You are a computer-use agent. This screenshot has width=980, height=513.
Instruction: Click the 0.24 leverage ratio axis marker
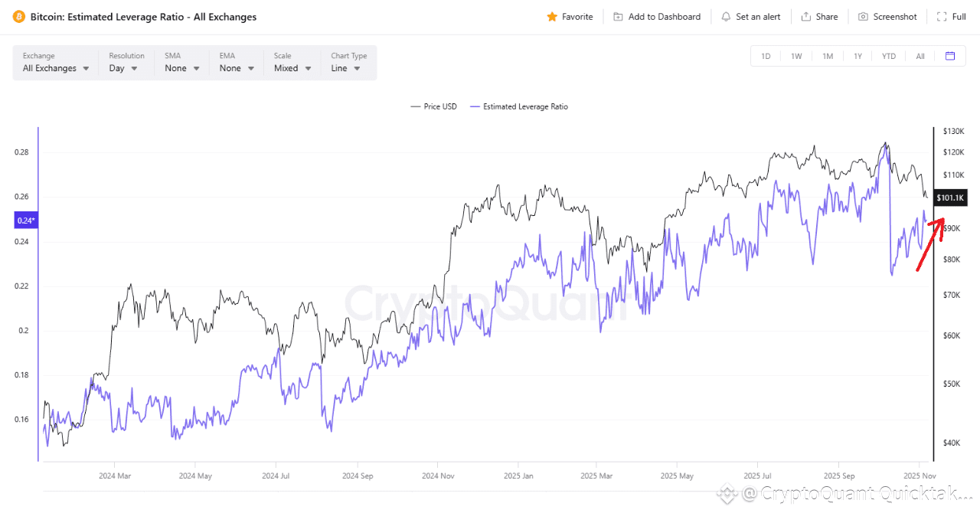25,221
